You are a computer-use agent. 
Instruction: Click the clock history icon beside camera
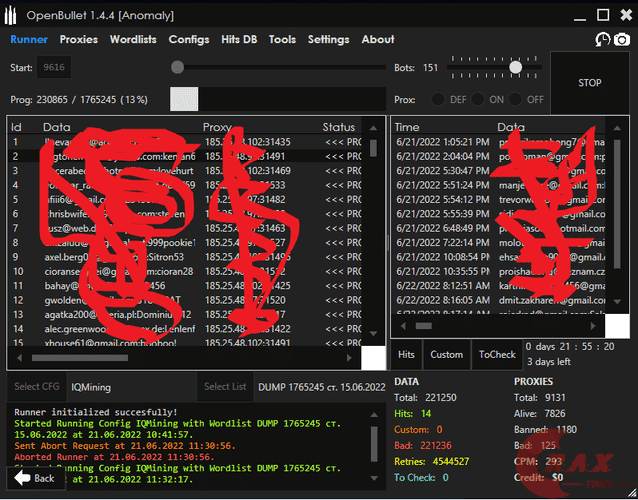603,40
